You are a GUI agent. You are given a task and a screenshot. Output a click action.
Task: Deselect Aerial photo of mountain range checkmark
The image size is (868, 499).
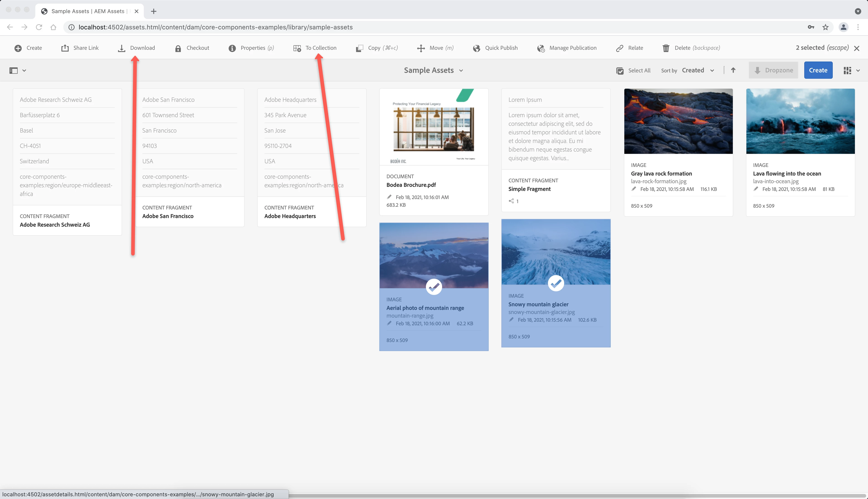434,287
